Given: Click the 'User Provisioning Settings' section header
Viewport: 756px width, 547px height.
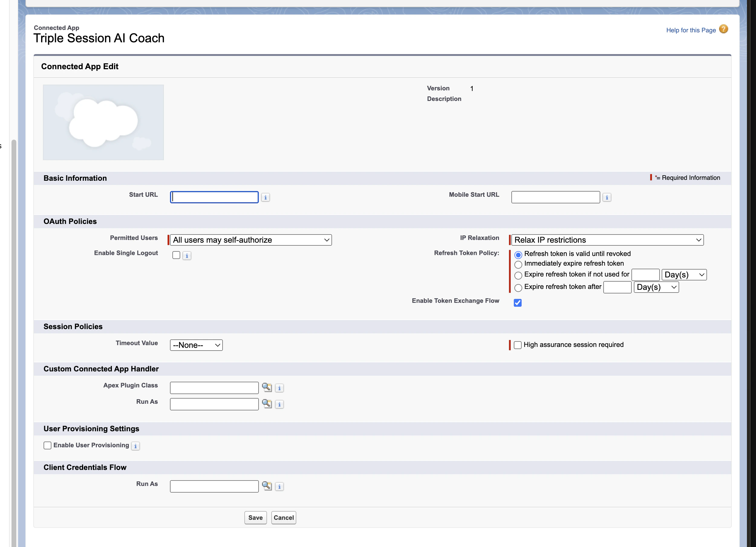Looking at the screenshot, I should click(x=91, y=429).
